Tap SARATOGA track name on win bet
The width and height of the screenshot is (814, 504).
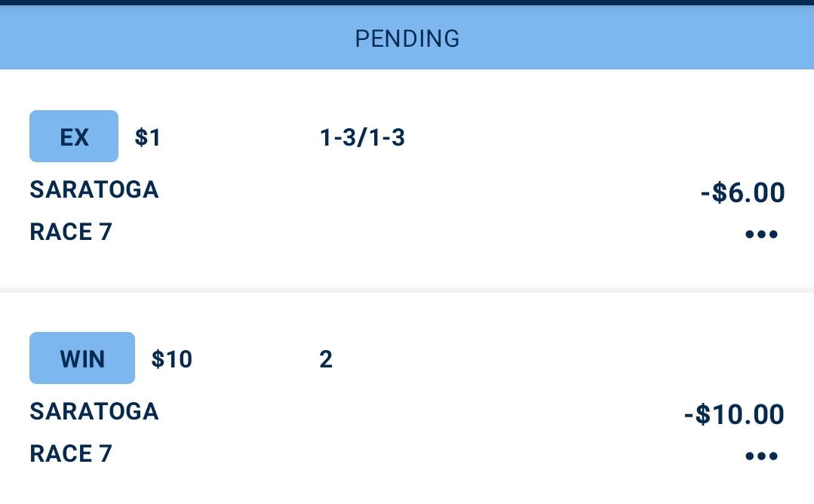point(94,411)
